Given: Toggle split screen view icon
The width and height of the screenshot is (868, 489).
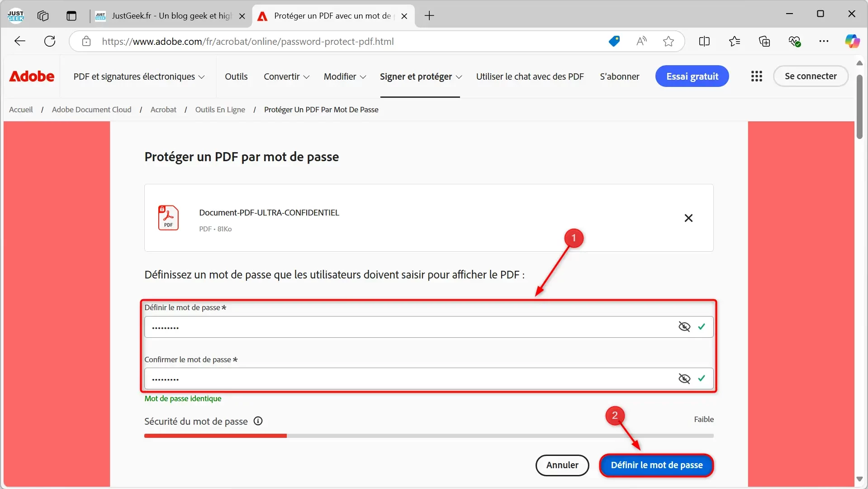Looking at the screenshot, I should [x=704, y=41].
